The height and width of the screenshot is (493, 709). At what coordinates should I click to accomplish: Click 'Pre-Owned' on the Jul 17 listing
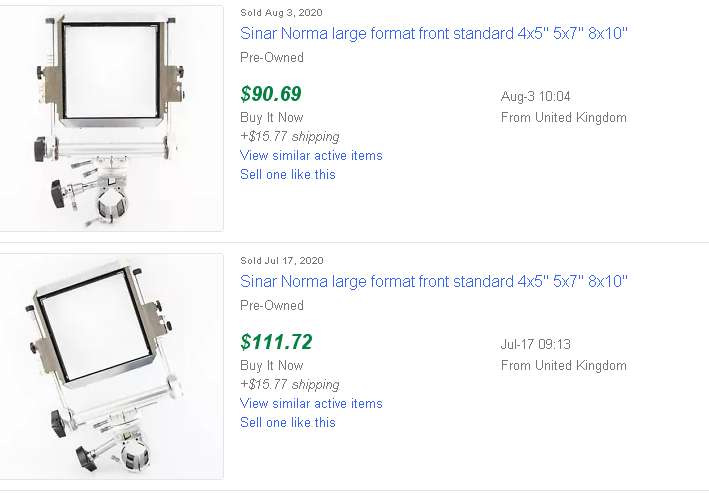coord(272,305)
